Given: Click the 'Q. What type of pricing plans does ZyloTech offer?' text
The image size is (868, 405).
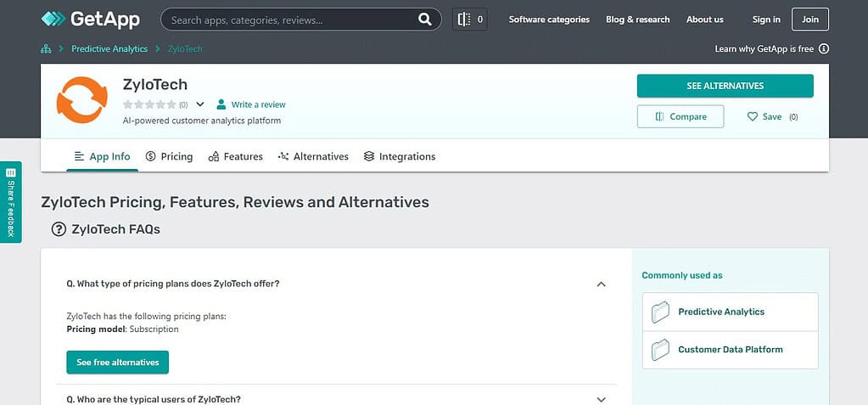Looking at the screenshot, I should pyautogui.click(x=173, y=284).
